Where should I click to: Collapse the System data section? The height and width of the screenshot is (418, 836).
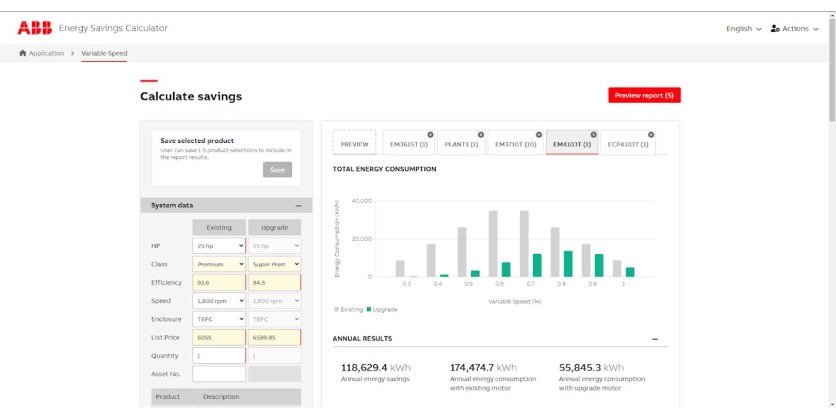[x=298, y=205]
